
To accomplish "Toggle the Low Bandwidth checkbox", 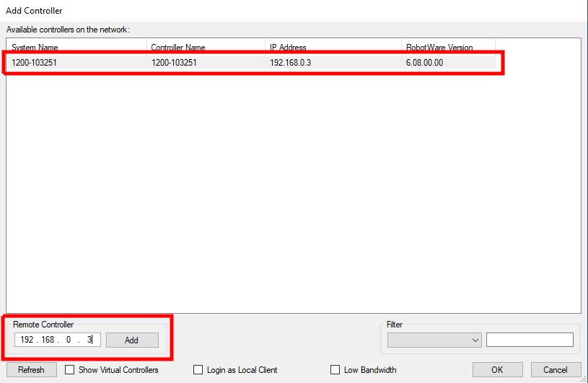I will (335, 370).
